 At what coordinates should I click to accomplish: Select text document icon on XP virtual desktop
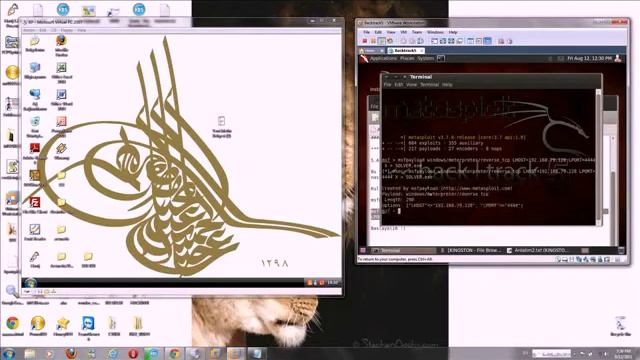221,121
